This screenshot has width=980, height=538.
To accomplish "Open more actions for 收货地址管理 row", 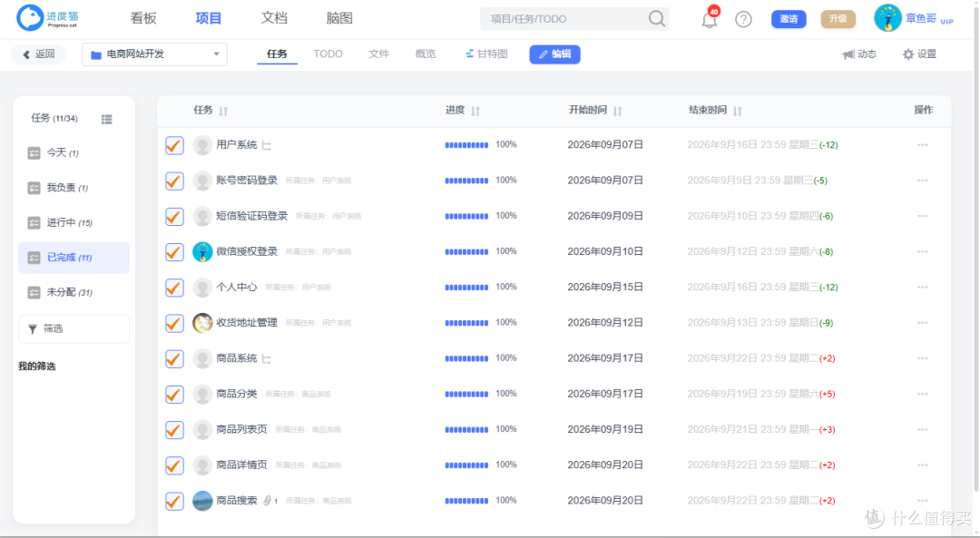I will coord(923,323).
